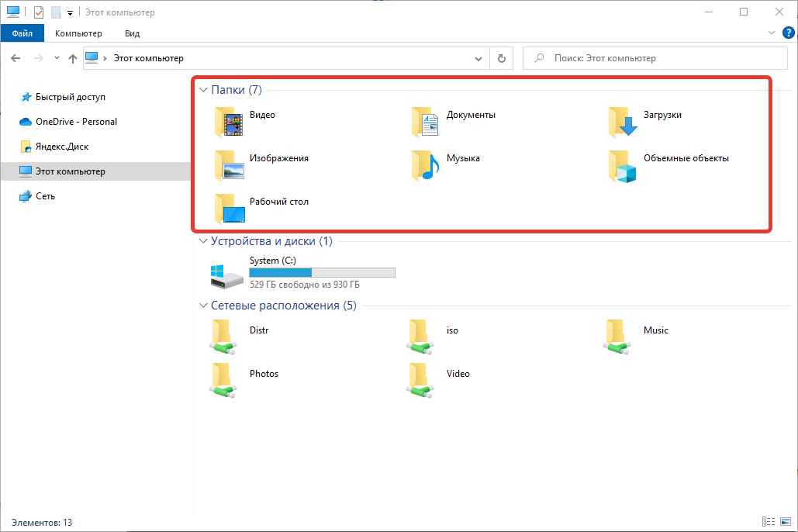798x532 pixels.
Task: Click the refresh button in address bar
Action: click(502, 58)
